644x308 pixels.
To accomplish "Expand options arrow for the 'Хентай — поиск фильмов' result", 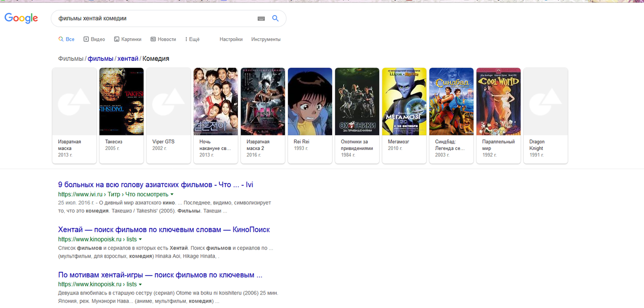I will [140, 240].
